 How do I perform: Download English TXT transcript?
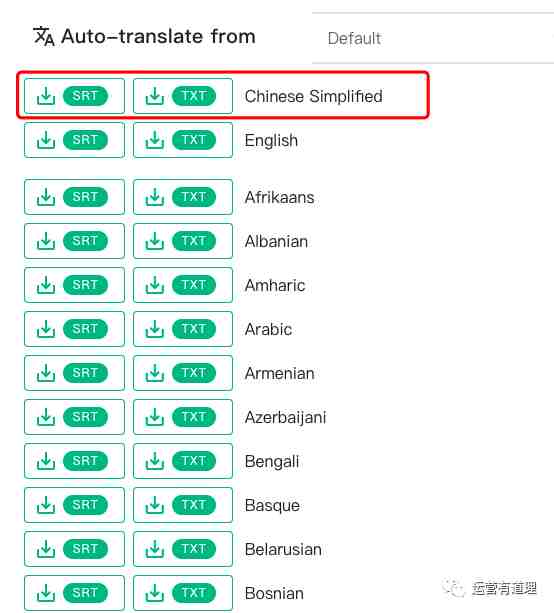[x=183, y=140]
